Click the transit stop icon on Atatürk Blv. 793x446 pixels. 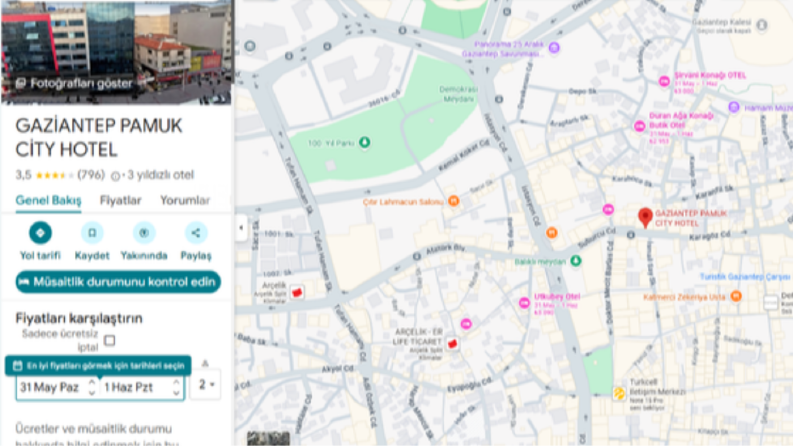(x=417, y=256)
